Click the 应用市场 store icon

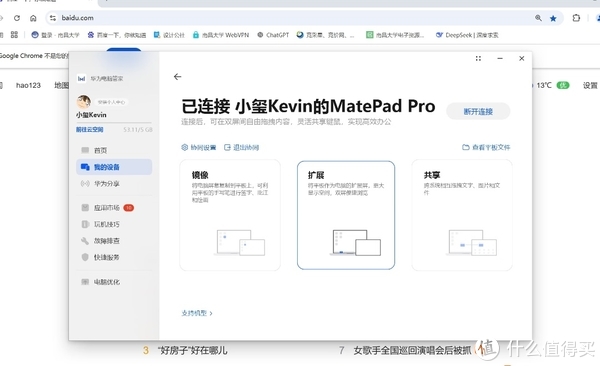click(x=85, y=208)
